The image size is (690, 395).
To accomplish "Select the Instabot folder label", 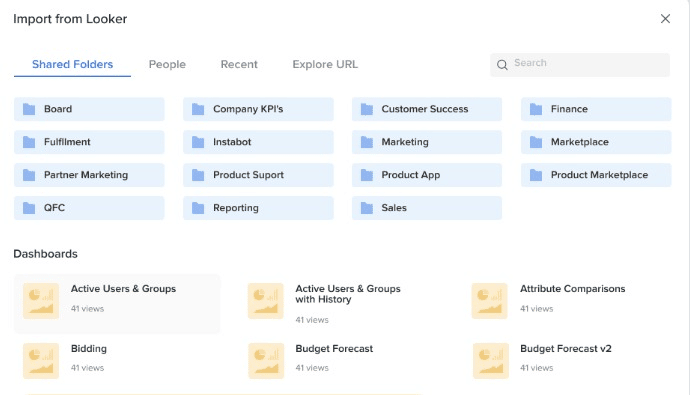I will click(x=232, y=142).
